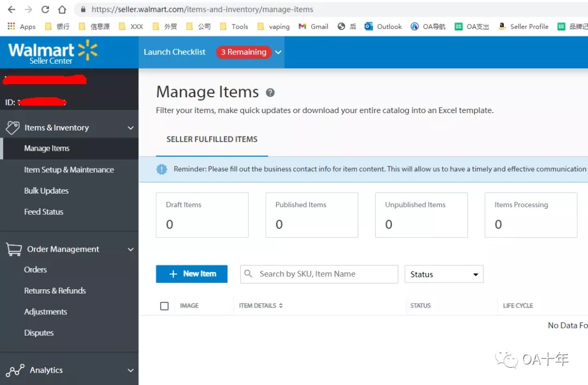588x385 pixels.
Task: Open the OA导航 bookmark
Action: pos(428,26)
